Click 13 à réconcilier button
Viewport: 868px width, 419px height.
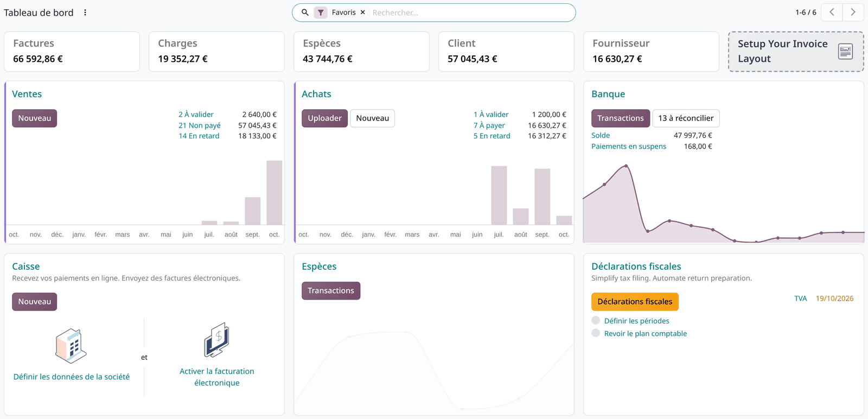pyautogui.click(x=686, y=118)
